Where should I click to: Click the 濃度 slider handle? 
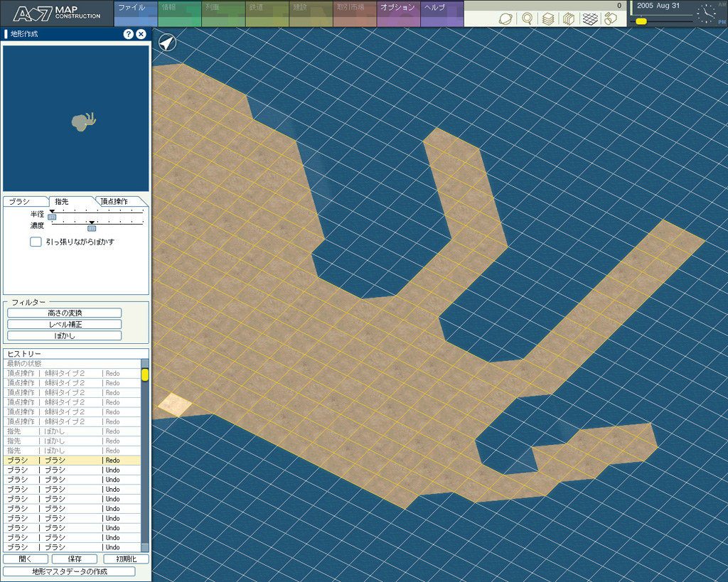coord(92,228)
